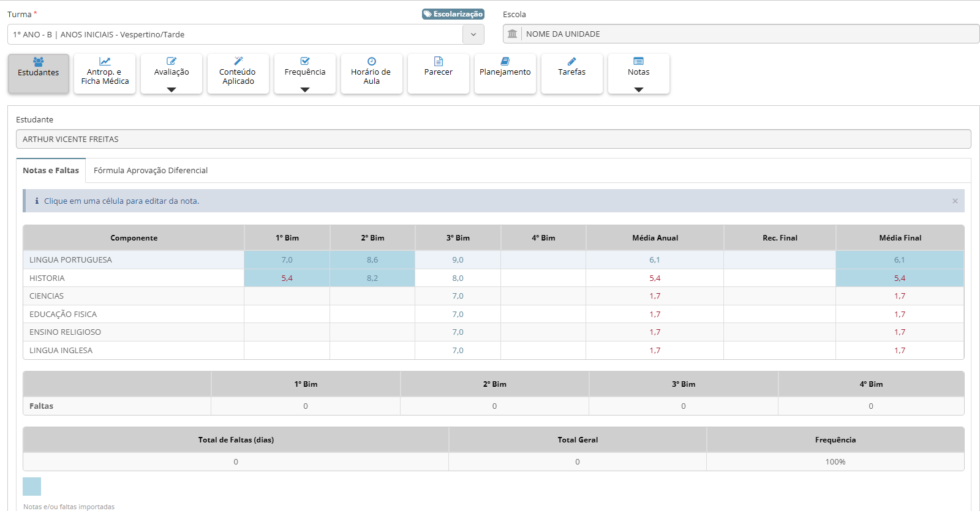Select the CIENCIAS row label
Viewport: 980px width, 511px height.
coord(47,296)
